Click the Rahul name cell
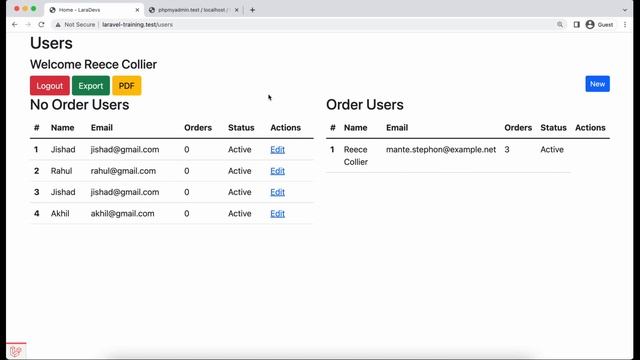The image size is (640, 360). (x=61, y=171)
